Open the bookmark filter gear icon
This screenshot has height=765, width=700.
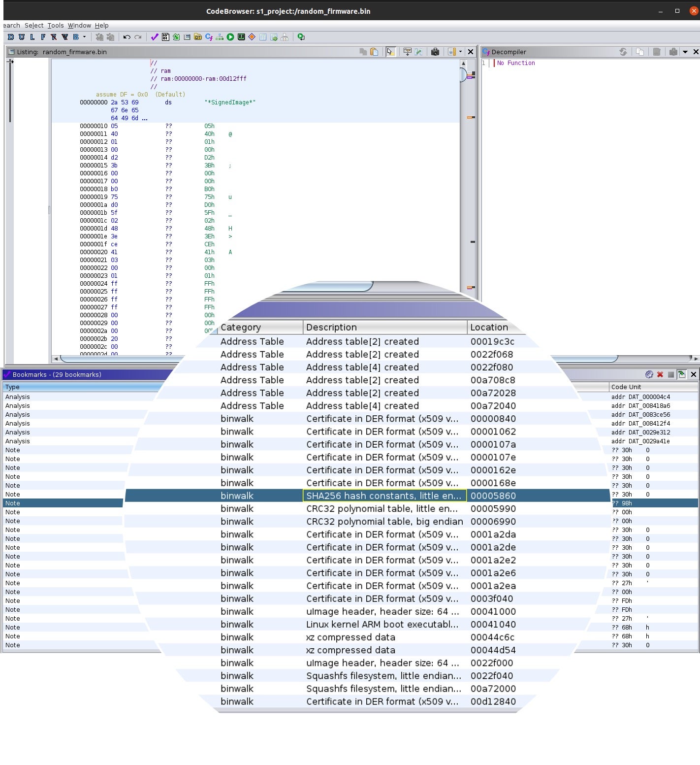(649, 374)
